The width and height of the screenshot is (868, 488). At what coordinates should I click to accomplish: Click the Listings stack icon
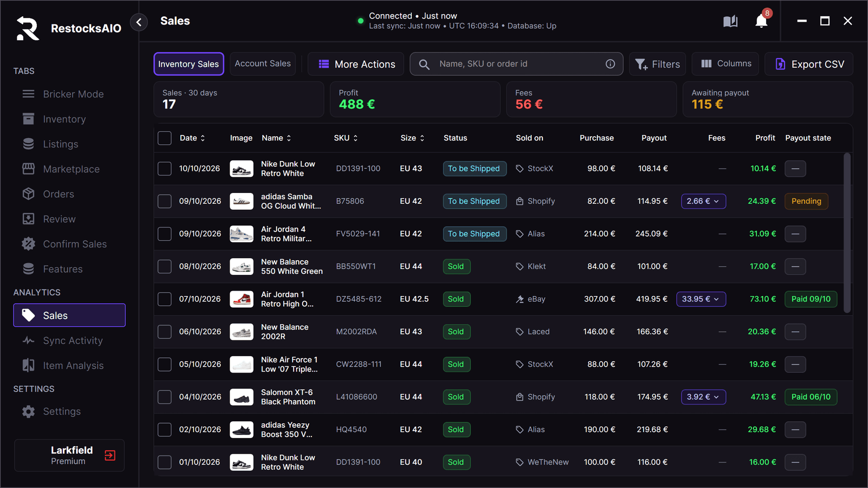pyautogui.click(x=28, y=144)
